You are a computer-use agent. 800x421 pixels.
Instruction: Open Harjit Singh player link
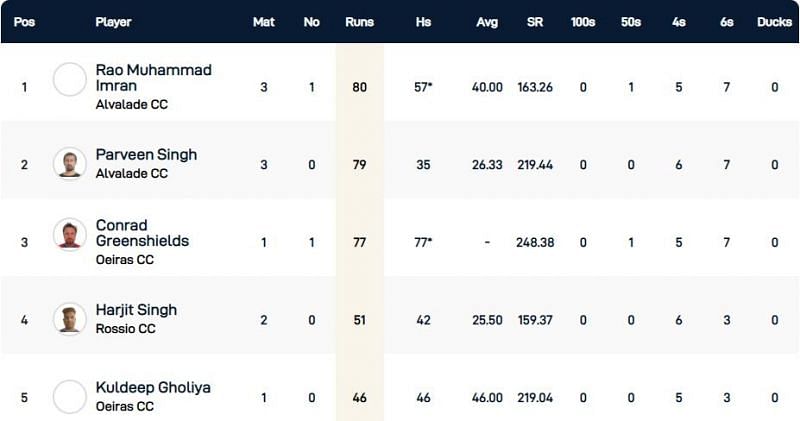click(139, 311)
